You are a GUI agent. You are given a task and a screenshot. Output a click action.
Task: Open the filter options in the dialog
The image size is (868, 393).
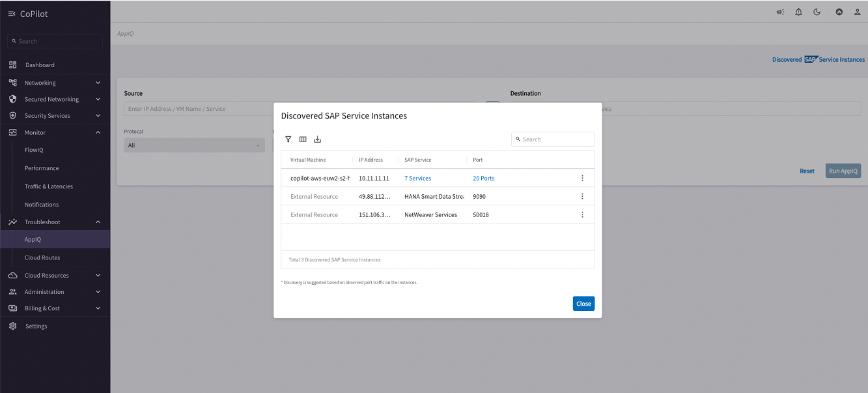coord(288,139)
